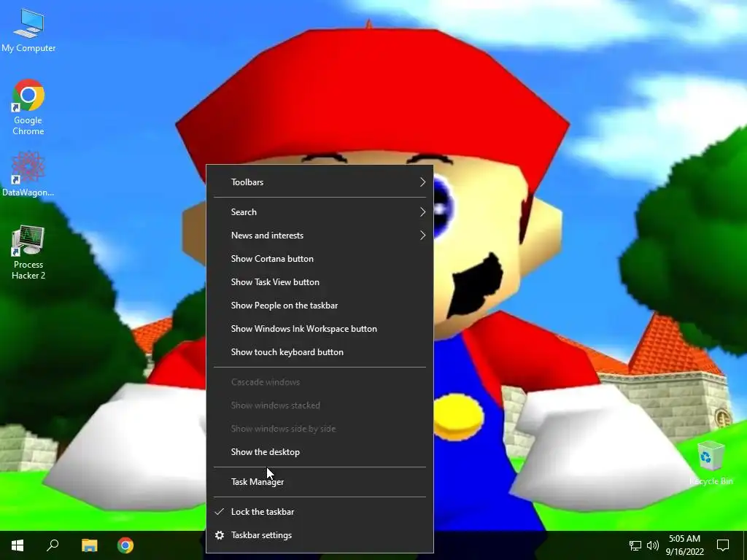The width and height of the screenshot is (747, 560).
Task: Enable Show touch keyboard button
Action: pyautogui.click(x=320, y=352)
